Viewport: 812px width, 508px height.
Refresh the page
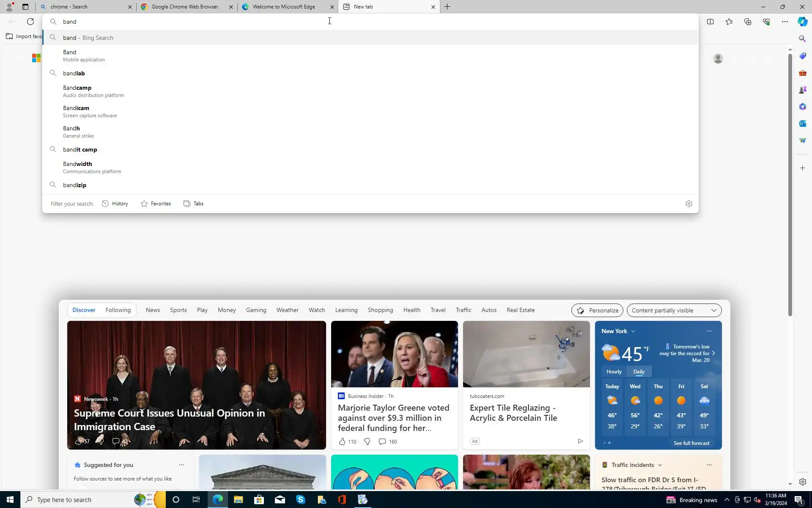pos(30,22)
